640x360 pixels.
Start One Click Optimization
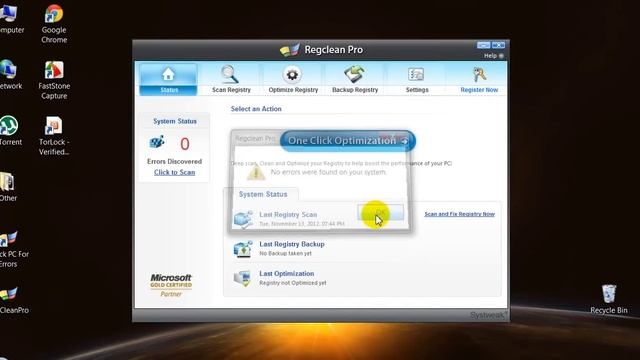[x=348, y=141]
